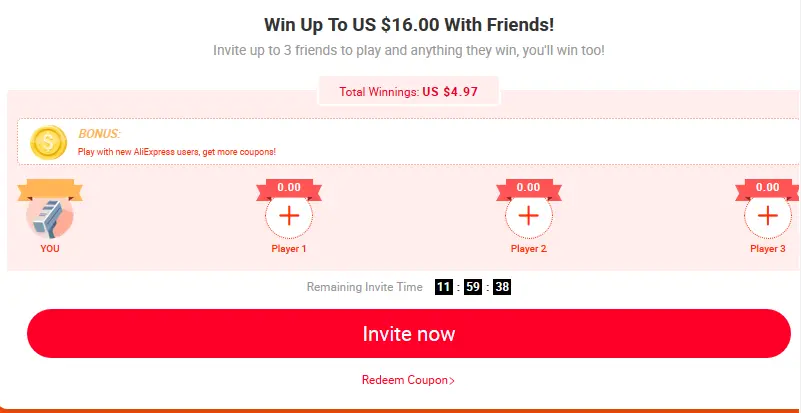Screen dimensions: 801x413
Task: Click the Player 2 plus icon
Action: click(529, 216)
